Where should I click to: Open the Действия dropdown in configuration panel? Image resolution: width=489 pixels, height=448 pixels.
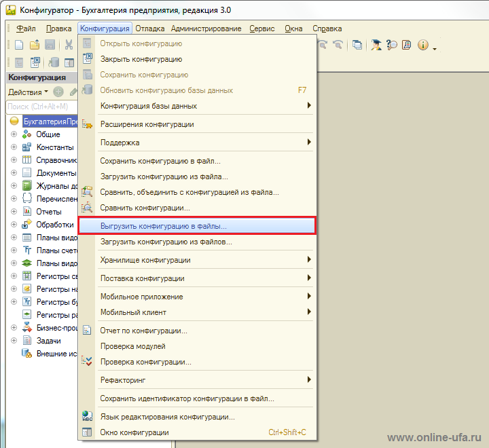(28, 92)
